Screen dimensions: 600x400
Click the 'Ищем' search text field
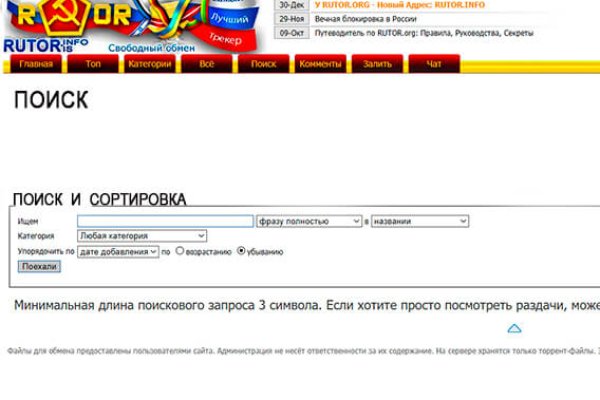[x=165, y=221]
